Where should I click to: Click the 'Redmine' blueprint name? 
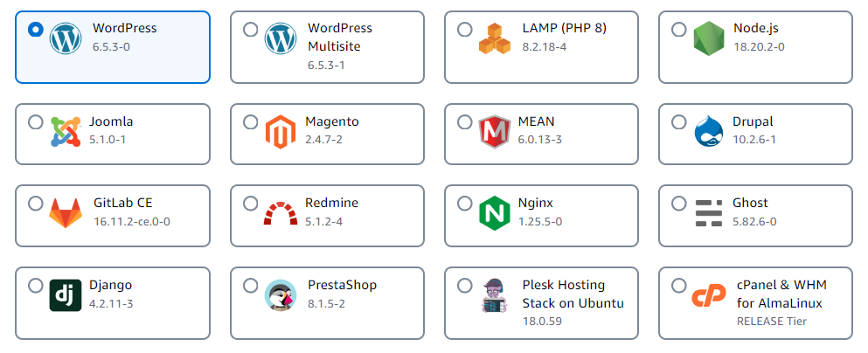click(x=331, y=203)
